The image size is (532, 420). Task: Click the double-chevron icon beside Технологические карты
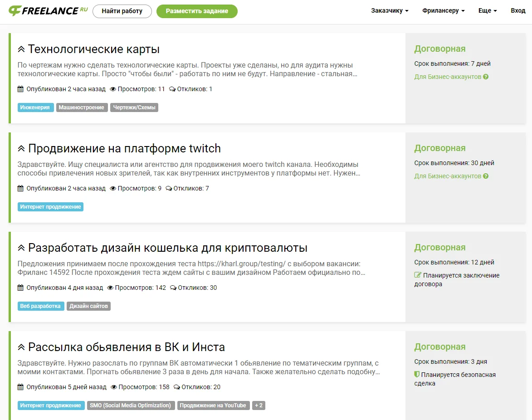[21, 49]
